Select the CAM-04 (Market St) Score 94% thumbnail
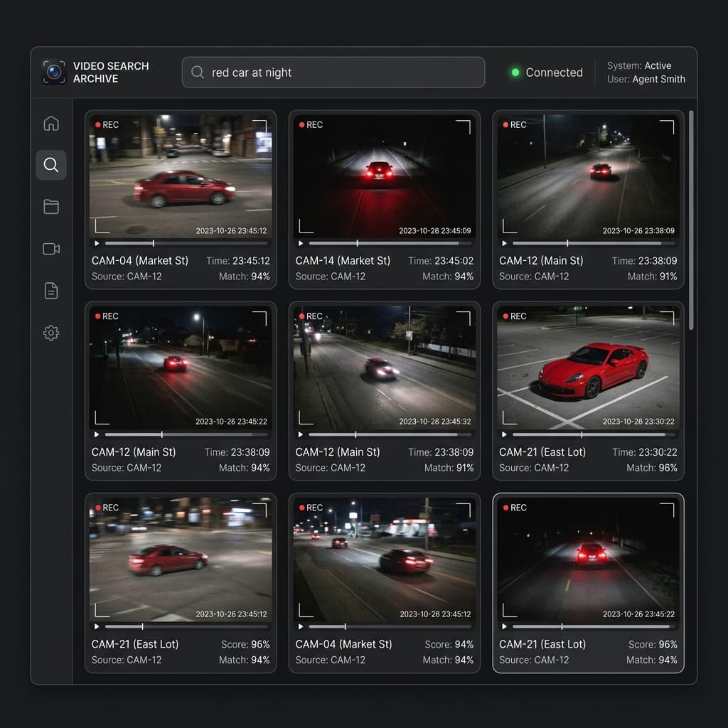 tap(385, 560)
